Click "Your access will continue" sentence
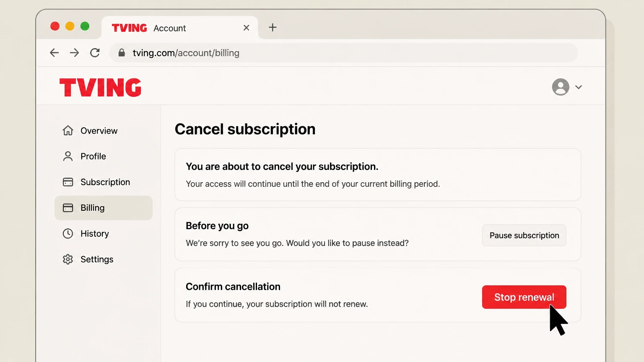This screenshot has width=644, height=362. pos(313,184)
